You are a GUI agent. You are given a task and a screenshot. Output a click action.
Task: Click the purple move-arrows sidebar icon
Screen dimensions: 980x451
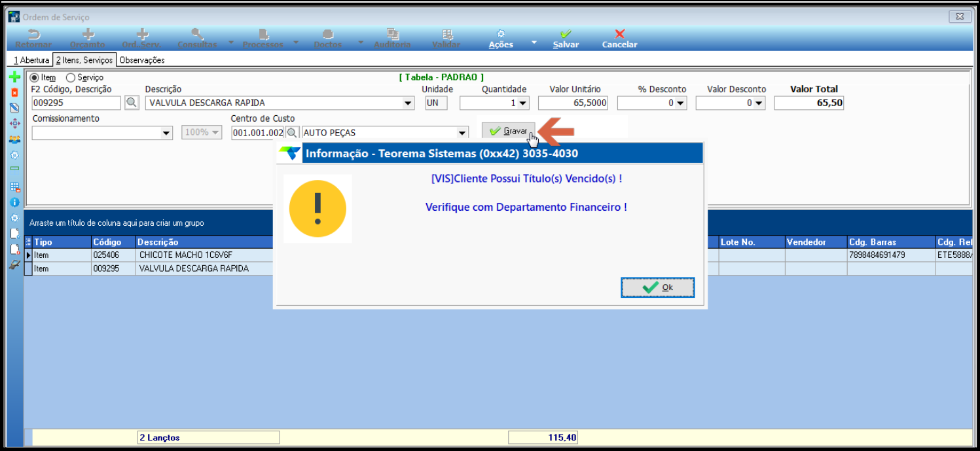(x=14, y=123)
